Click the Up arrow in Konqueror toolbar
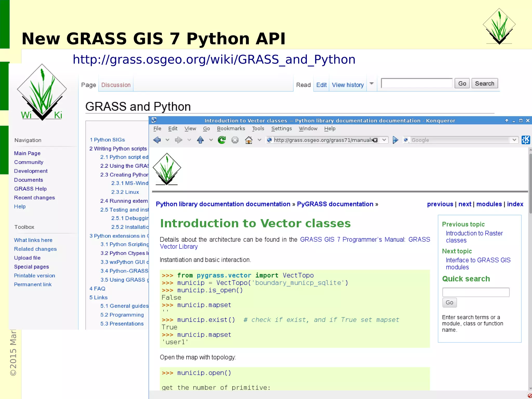The height and width of the screenshot is (399, 532). [x=200, y=140]
